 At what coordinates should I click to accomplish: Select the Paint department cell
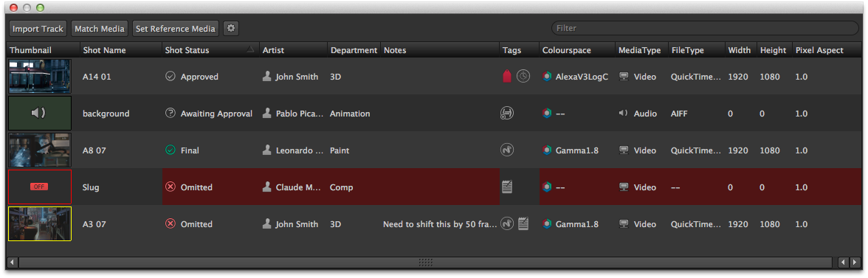coord(354,150)
